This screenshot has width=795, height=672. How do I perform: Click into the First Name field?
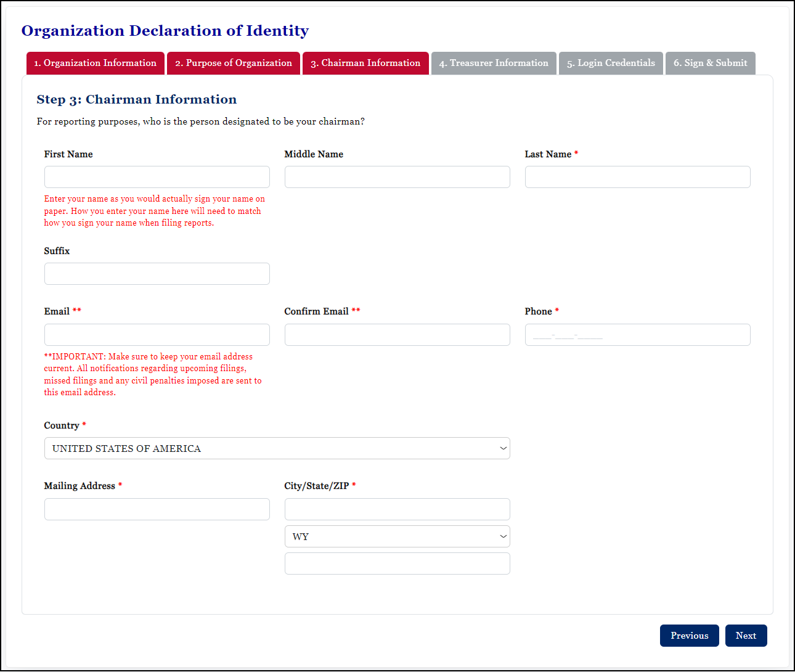(x=157, y=177)
